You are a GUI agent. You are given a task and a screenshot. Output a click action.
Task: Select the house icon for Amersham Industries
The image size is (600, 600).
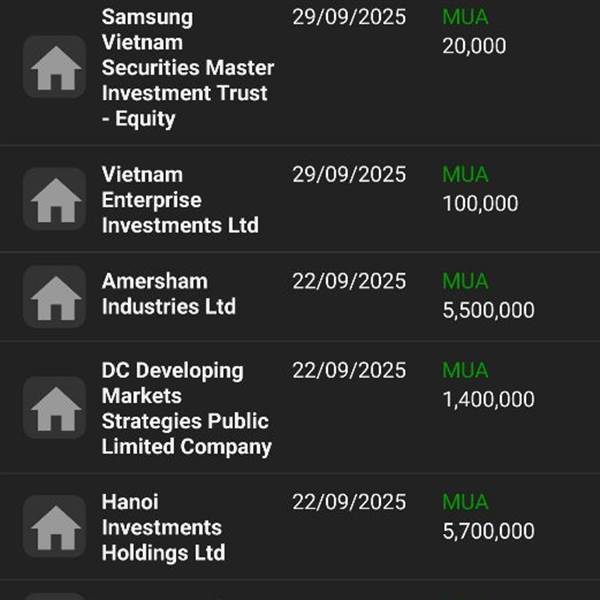click(55, 296)
